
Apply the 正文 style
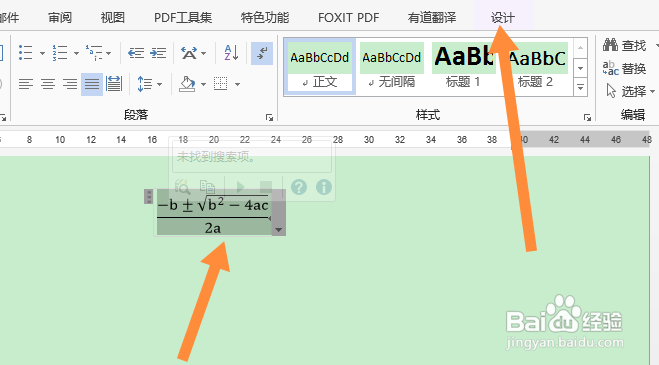point(320,66)
